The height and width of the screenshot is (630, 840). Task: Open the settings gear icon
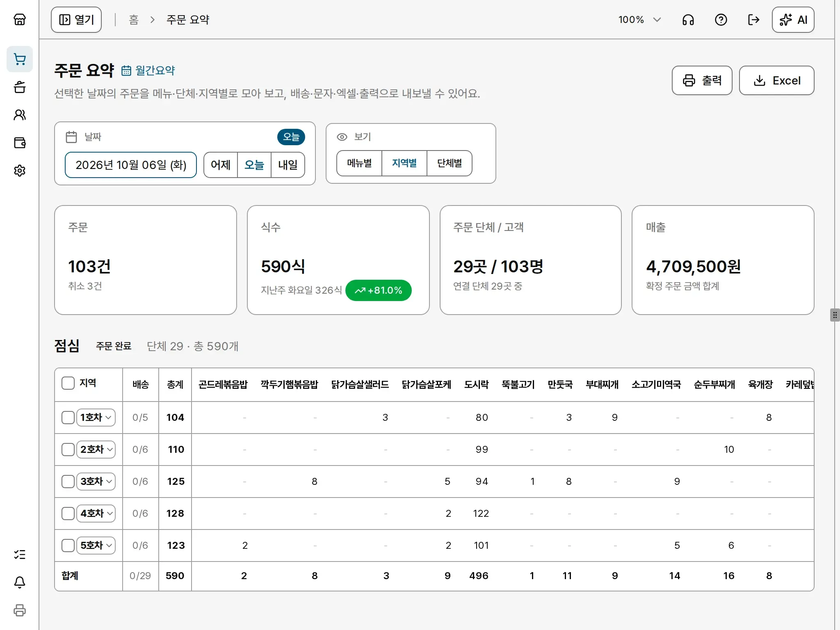point(20,171)
